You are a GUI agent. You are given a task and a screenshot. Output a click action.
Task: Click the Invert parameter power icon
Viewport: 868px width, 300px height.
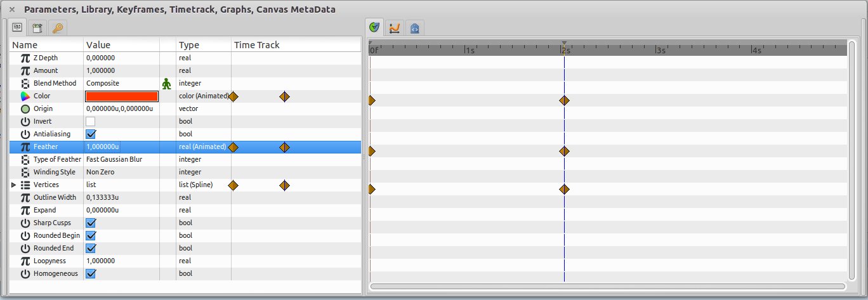point(25,121)
